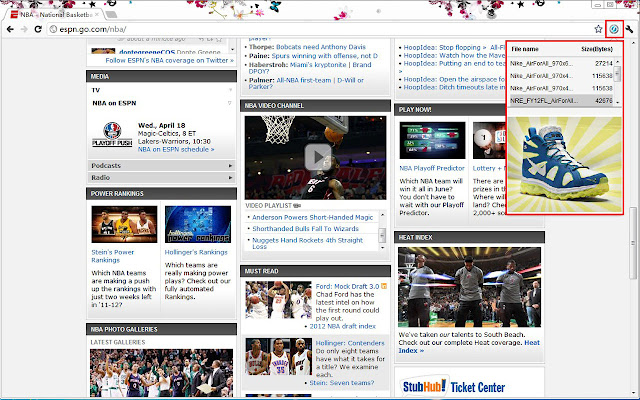Click Stein's Power Rankings thumbnail image

point(124,224)
